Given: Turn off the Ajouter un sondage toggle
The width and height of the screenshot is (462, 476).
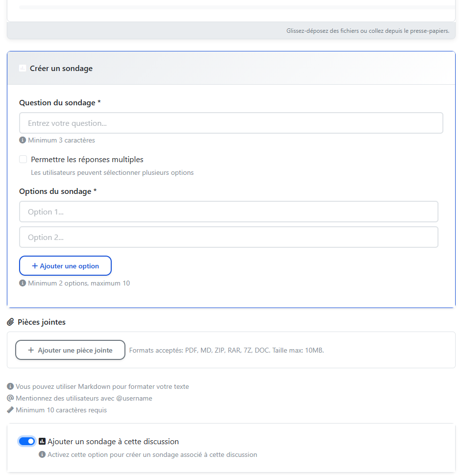Looking at the screenshot, I should [27, 441].
